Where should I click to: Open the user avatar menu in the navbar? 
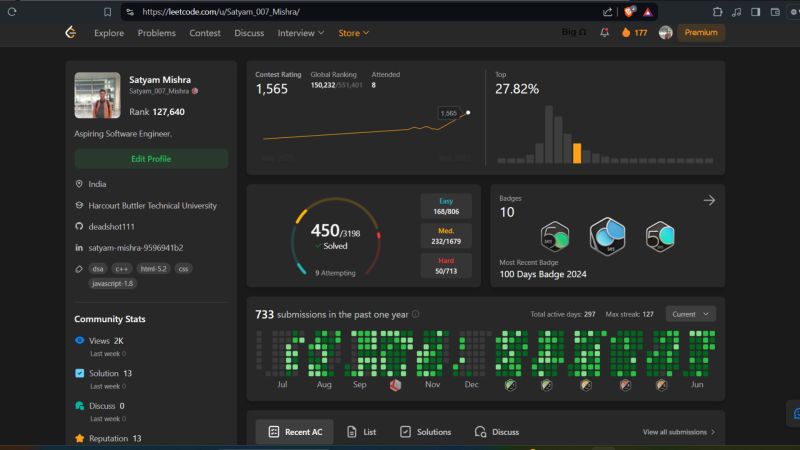[x=665, y=33]
